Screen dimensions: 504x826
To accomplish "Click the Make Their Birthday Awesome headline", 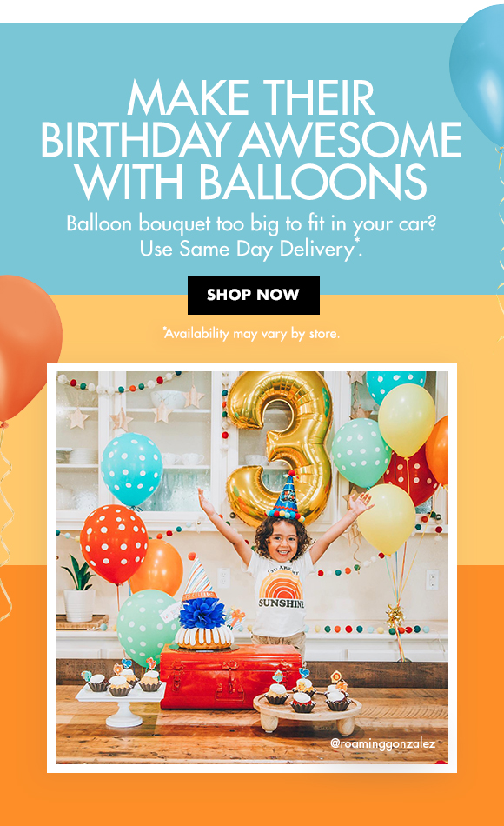I will coord(251,139).
